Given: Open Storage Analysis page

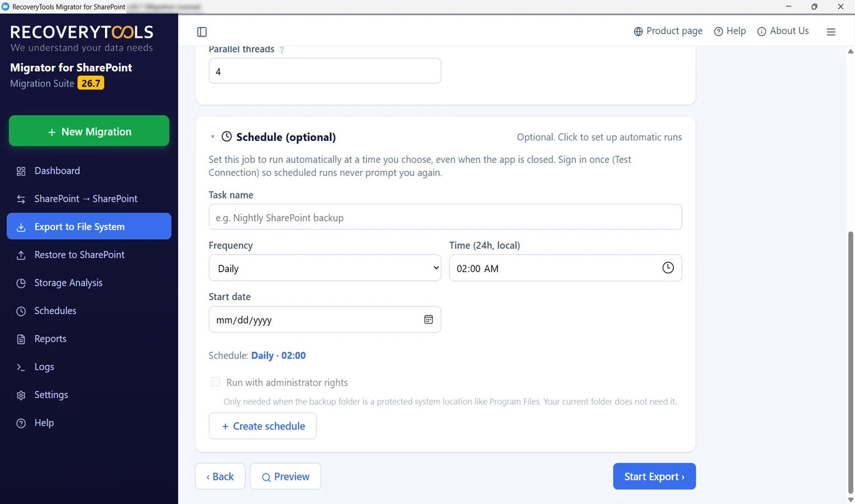Looking at the screenshot, I should (x=89, y=283).
